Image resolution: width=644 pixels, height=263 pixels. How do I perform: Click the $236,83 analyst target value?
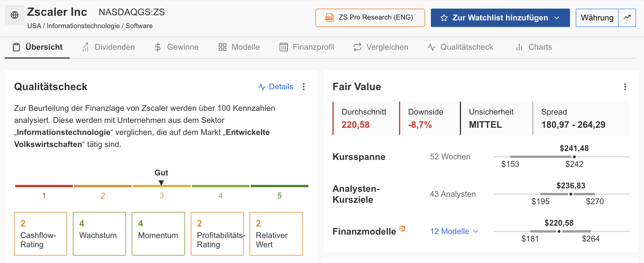tap(571, 186)
